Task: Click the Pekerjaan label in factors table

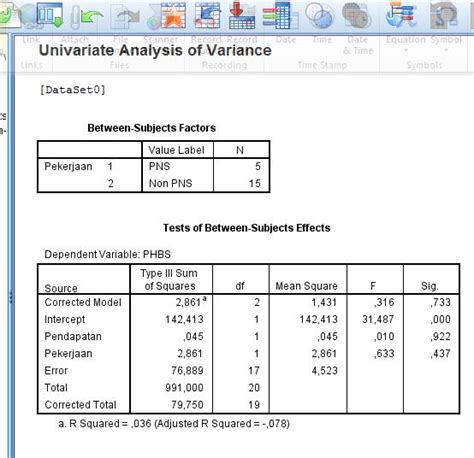Action: (x=68, y=166)
